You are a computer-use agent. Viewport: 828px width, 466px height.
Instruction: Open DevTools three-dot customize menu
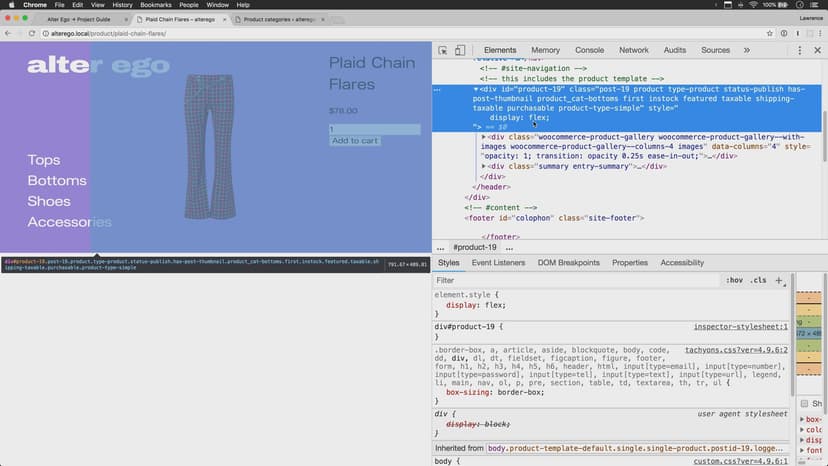(x=800, y=50)
